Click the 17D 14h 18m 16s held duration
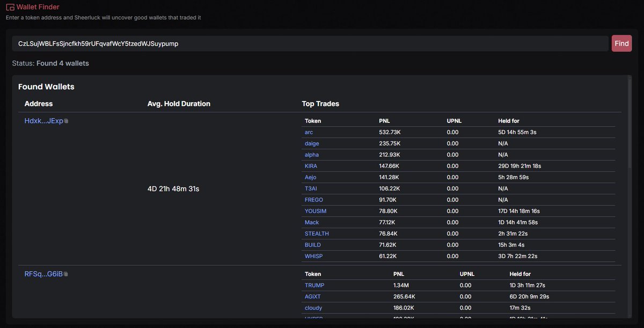Viewport: 644px width, 328px height. point(519,211)
